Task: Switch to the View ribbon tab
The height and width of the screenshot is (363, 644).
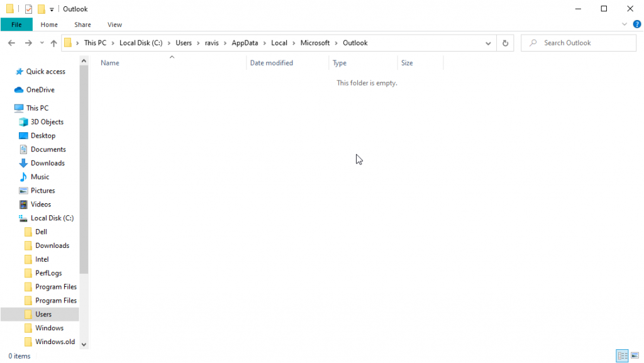Action: [114, 25]
